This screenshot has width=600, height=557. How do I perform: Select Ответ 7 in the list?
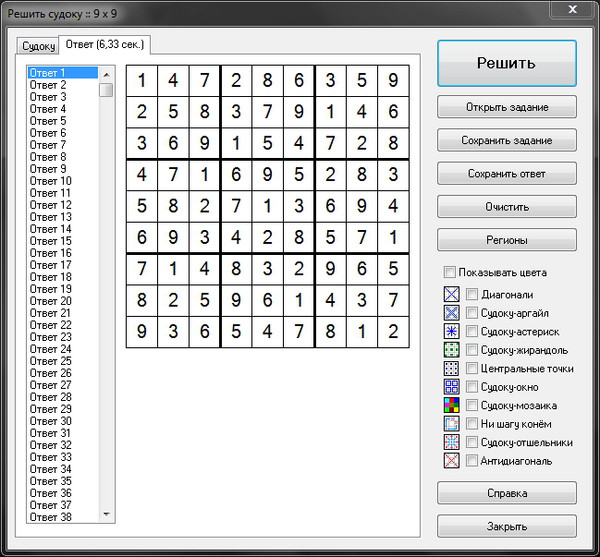(x=63, y=145)
